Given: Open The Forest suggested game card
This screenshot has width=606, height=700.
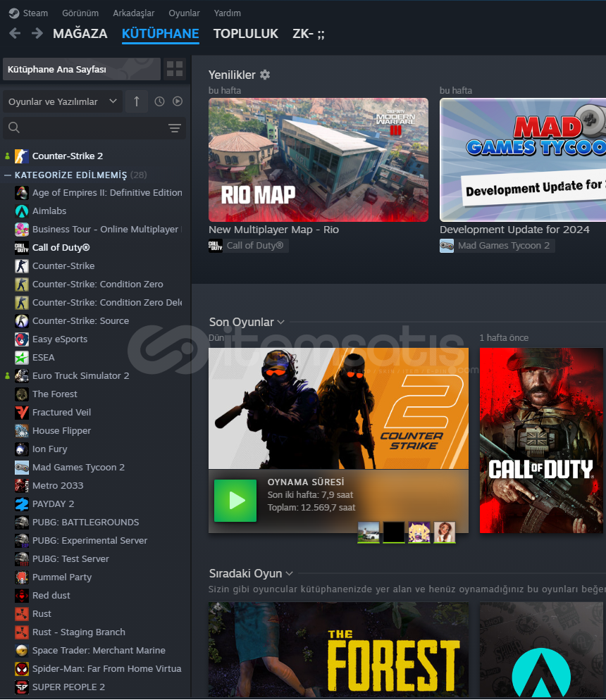Looking at the screenshot, I should coord(338,651).
